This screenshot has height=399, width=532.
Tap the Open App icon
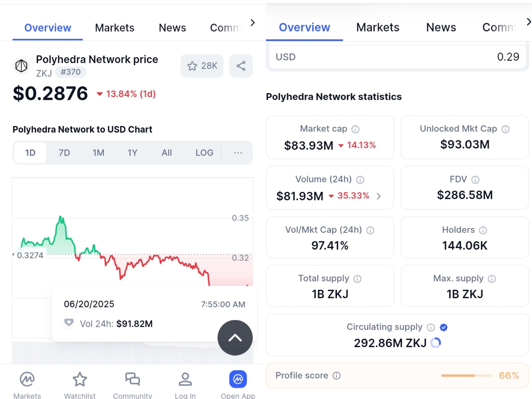238,380
